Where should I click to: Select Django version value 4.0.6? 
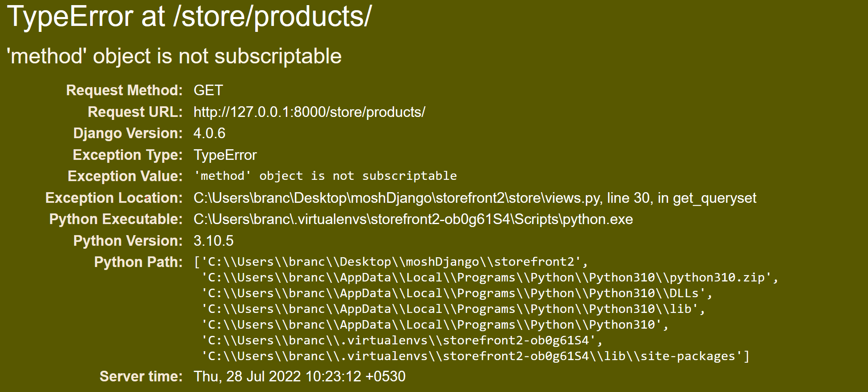[x=209, y=134]
